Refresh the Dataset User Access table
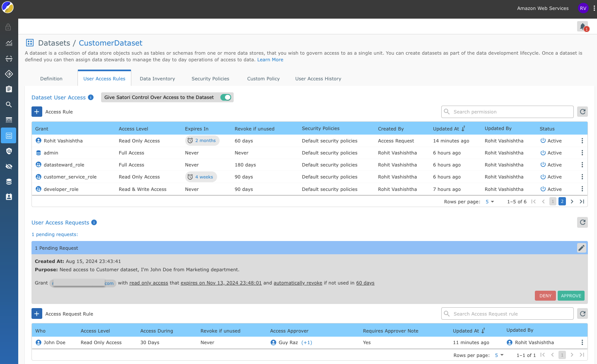 pyautogui.click(x=582, y=112)
